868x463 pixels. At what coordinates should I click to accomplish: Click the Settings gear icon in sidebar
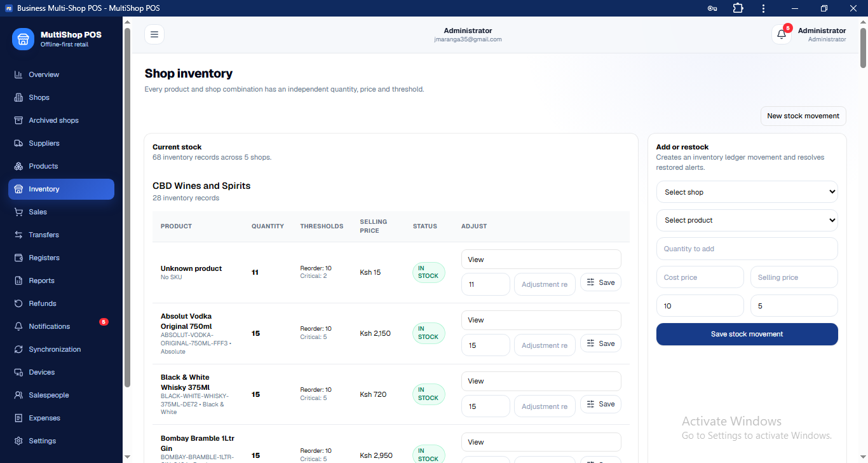[x=18, y=441]
